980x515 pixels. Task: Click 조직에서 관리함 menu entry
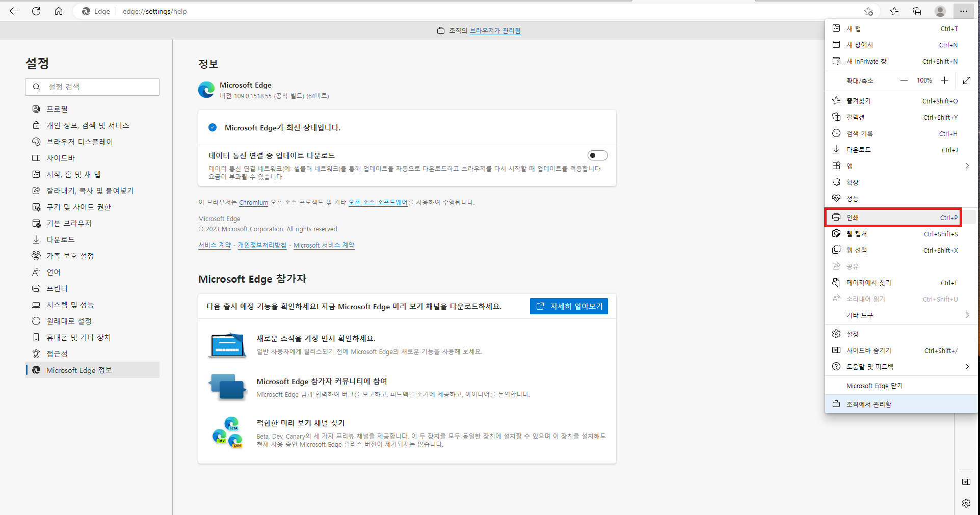pyautogui.click(x=900, y=404)
